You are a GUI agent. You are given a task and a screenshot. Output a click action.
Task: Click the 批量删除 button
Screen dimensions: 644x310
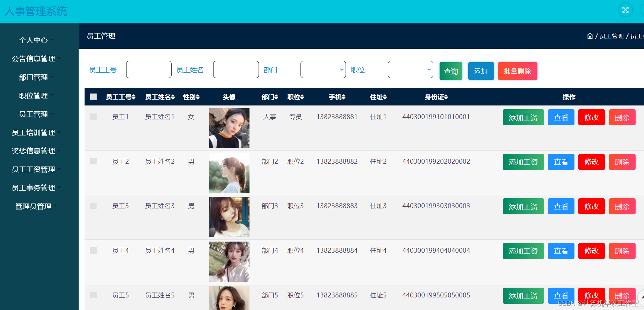518,71
